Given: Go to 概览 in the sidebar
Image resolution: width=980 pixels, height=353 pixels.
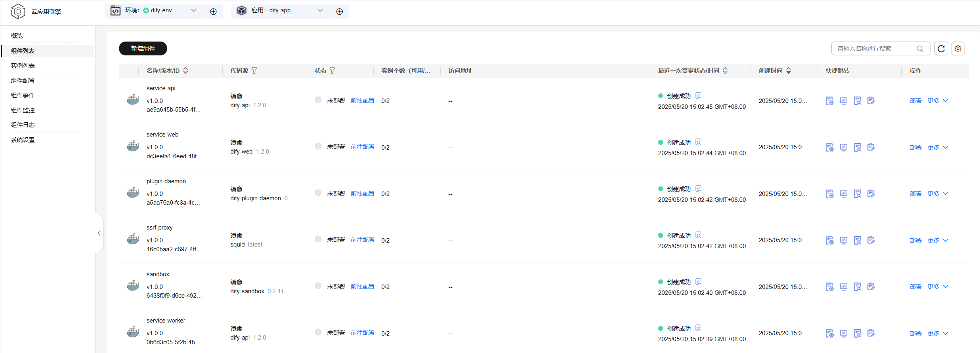Looking at the screenshot, I should point(17,36).
